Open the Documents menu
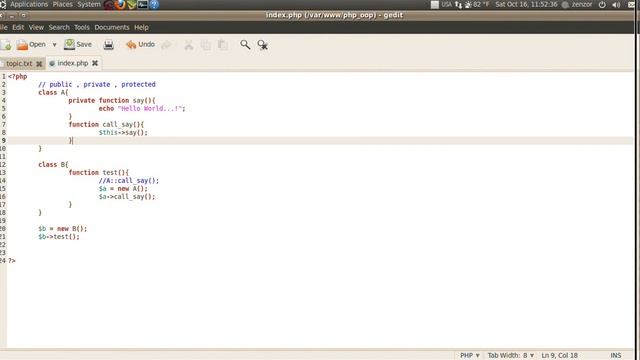Viewport: 640px width, 360px height. pyautogui.click(x=112, y=27)
